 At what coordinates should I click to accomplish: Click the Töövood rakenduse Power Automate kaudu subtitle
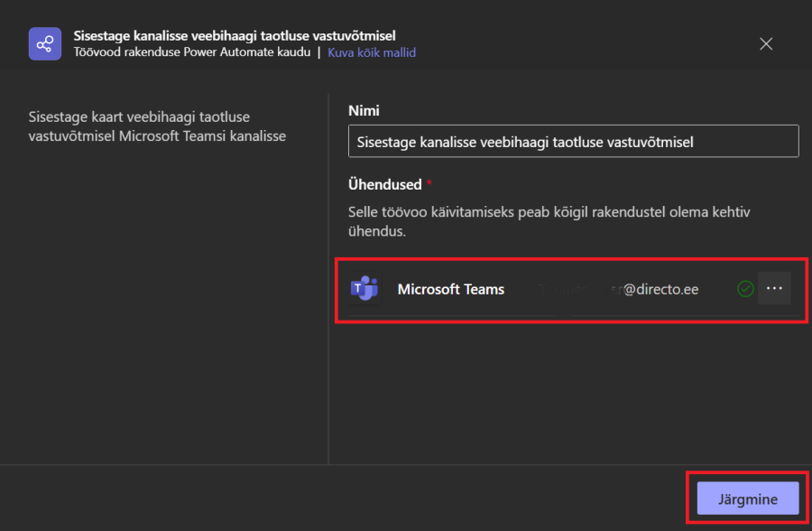click(192, 52)
